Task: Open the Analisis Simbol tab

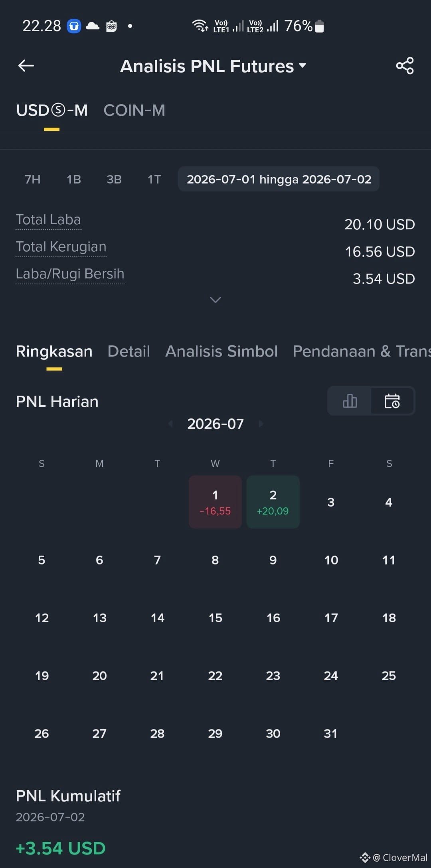Action: coord(221,351)
